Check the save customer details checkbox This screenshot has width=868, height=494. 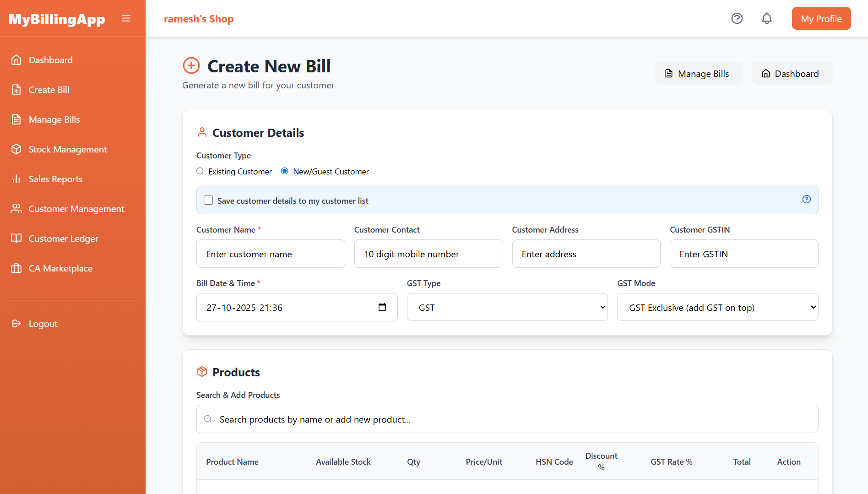(208, 200)
